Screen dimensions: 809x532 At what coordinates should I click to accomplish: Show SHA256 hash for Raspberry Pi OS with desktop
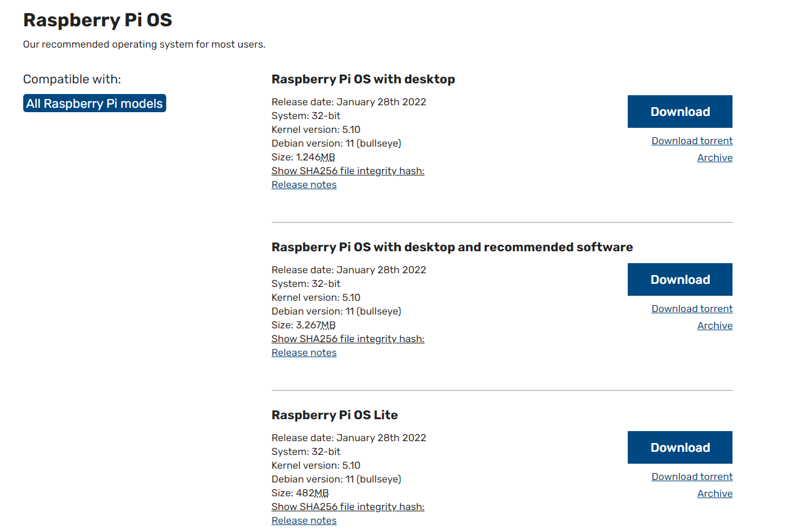coord(348,171)
